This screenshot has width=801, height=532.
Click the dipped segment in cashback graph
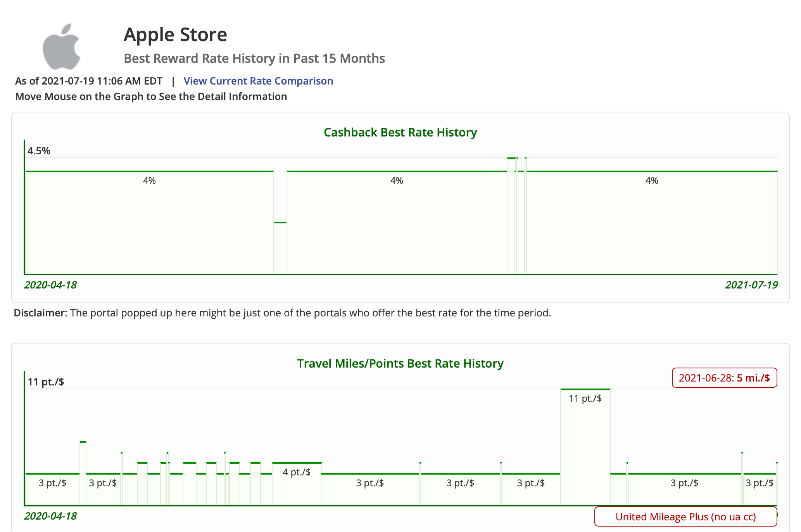tap(280, 248)
